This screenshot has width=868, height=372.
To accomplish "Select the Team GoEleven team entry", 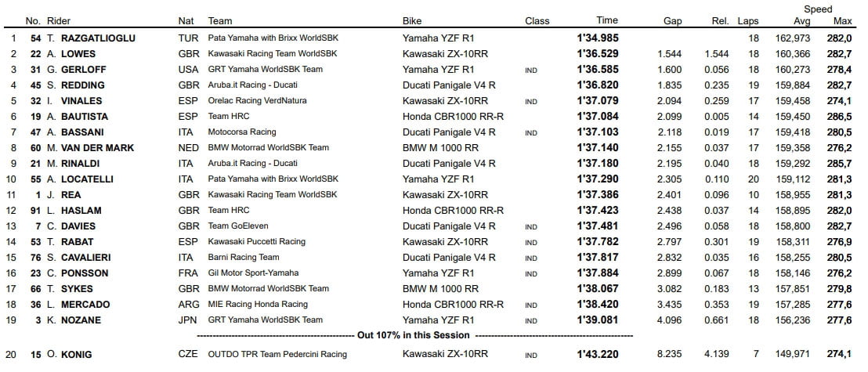I will pos(236,226).
